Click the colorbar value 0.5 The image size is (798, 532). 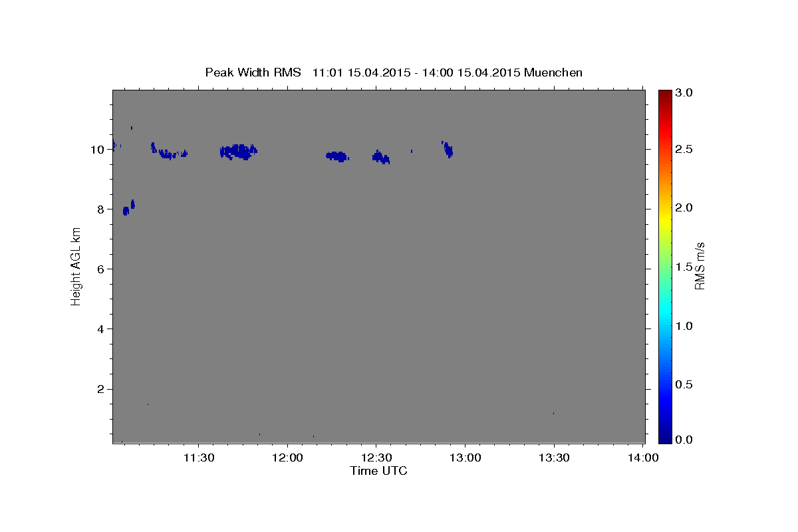(685, 384)
